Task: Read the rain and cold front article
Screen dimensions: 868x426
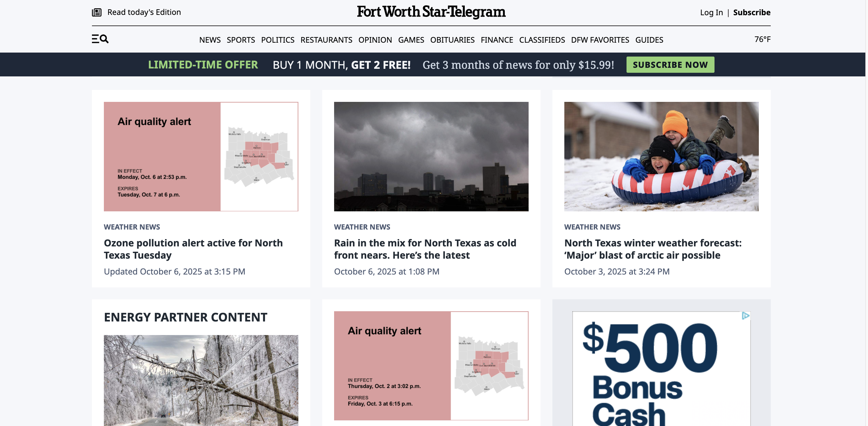Action: [425, 249]
